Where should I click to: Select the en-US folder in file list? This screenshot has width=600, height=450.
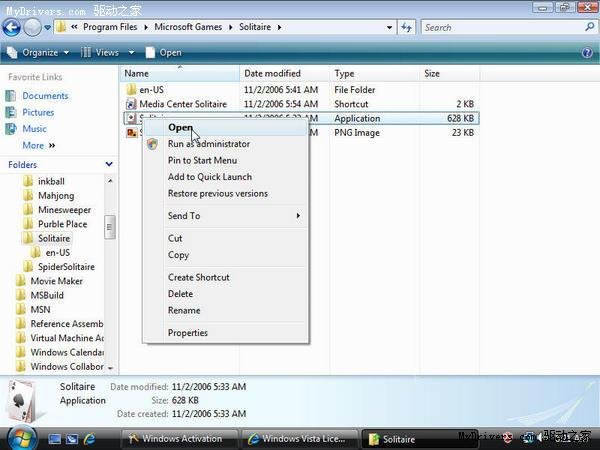pos(151,90)
